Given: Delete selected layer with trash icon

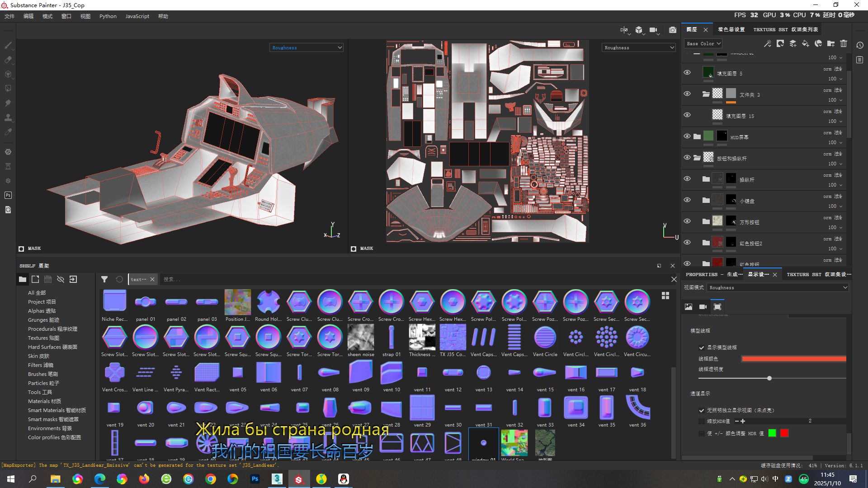Looking at the screenshot, I should click(x=844, y=43).
